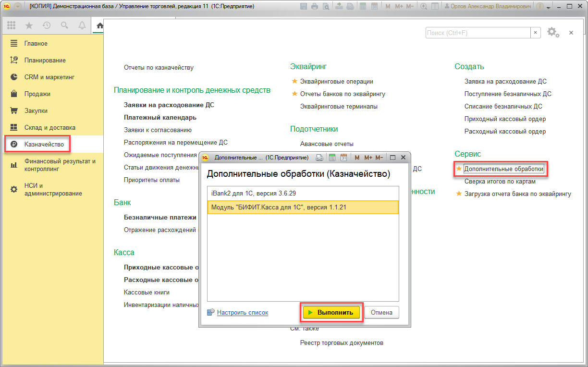
Task: Open Сверка итогов по картам
Action: (x=500, y=182)
